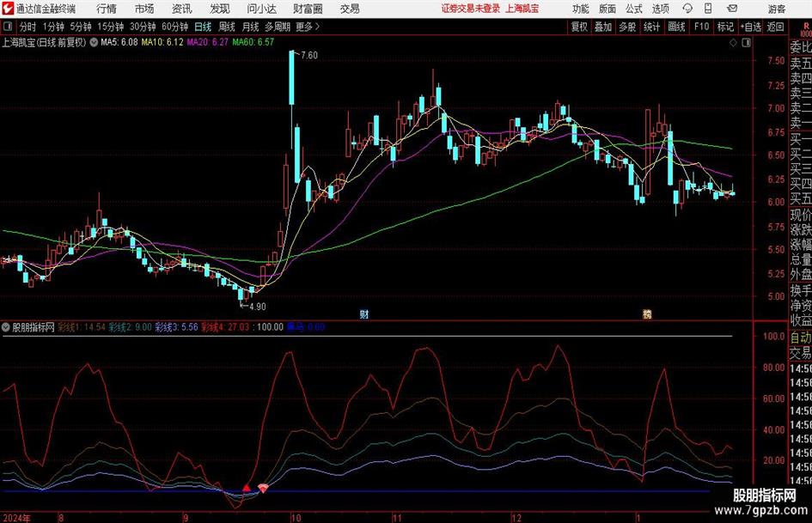Click the 7.60 high price label
This screenshot has height=523, width=812.
309,56
